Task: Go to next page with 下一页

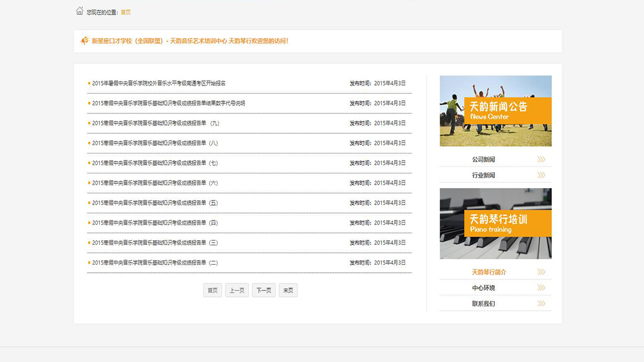Action: 263,291
